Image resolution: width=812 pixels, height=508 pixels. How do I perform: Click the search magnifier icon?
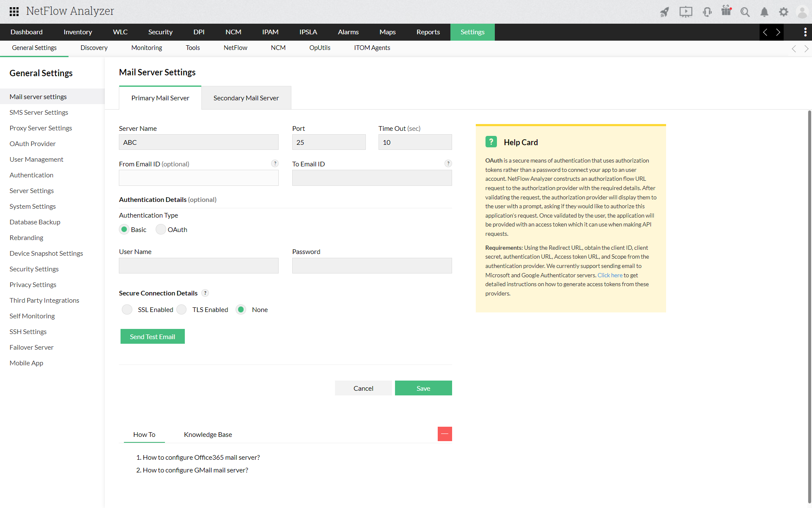click(745, 12)
